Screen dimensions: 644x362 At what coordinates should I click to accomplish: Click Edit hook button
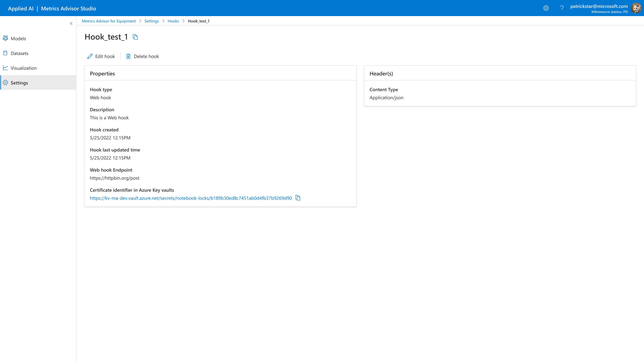pyautogui.click(x=101, y=56)
